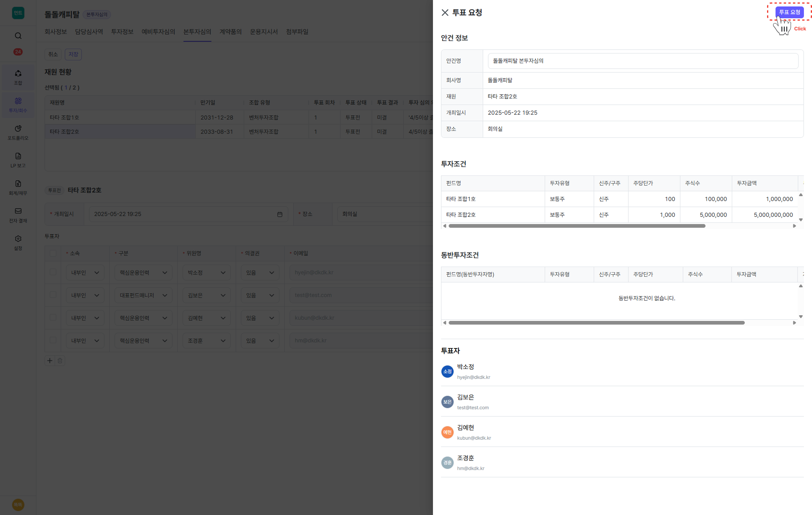
Task: Click the delete voter row trash icon
Action: pos(60,361)
